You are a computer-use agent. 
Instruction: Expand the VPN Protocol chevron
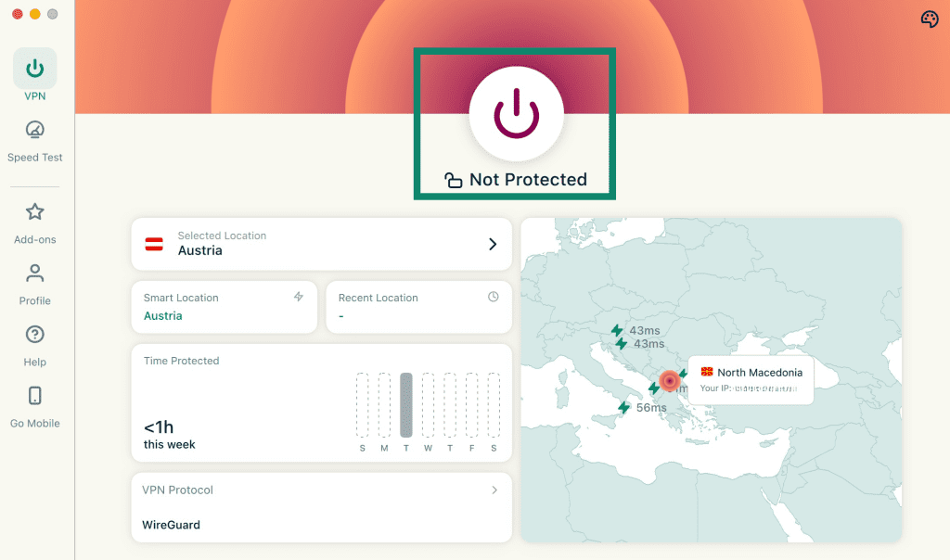tap(494, 490)
